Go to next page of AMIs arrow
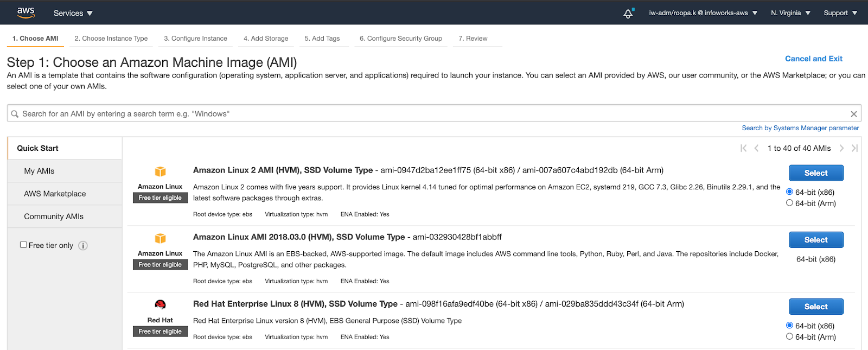Image resolution: width=868 pixels, height=350 pixels. 841,148
